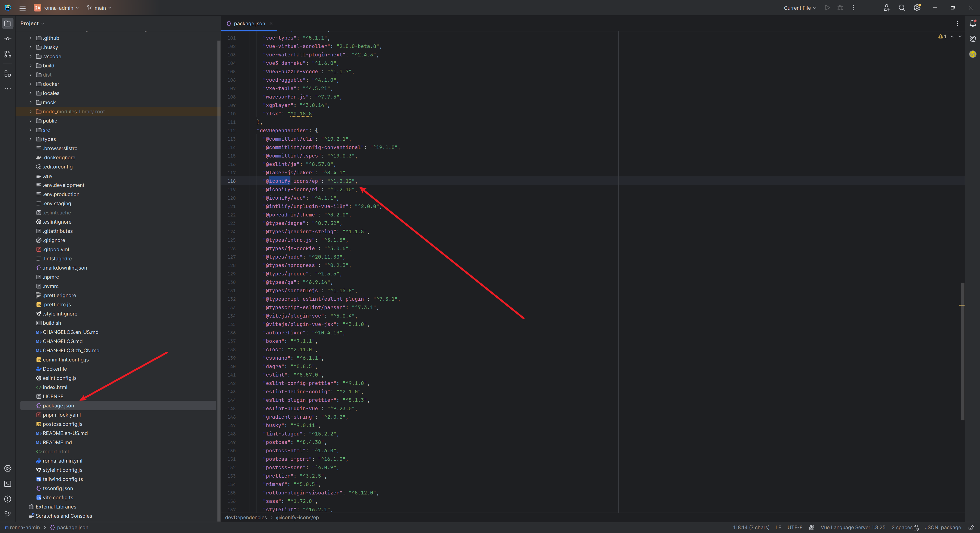This screenshot has width=980, height=533.
Task: Select package.json in project tree
Action: [118, 406]
